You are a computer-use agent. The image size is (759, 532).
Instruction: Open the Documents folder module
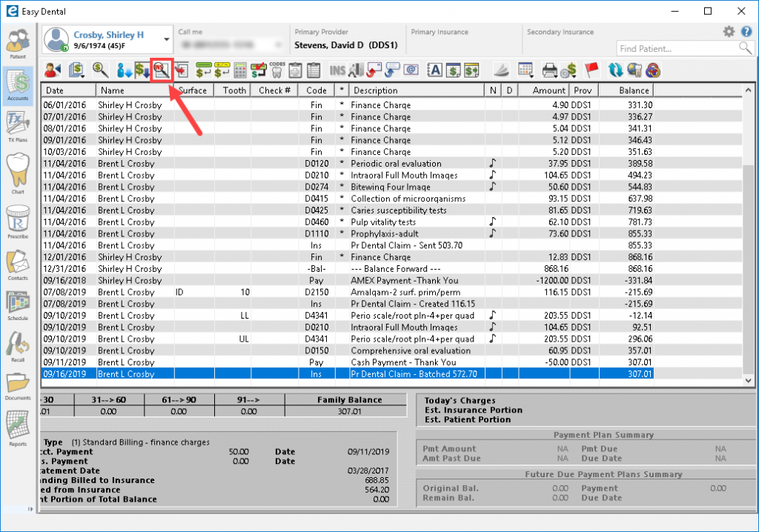[x=18, y=386]
